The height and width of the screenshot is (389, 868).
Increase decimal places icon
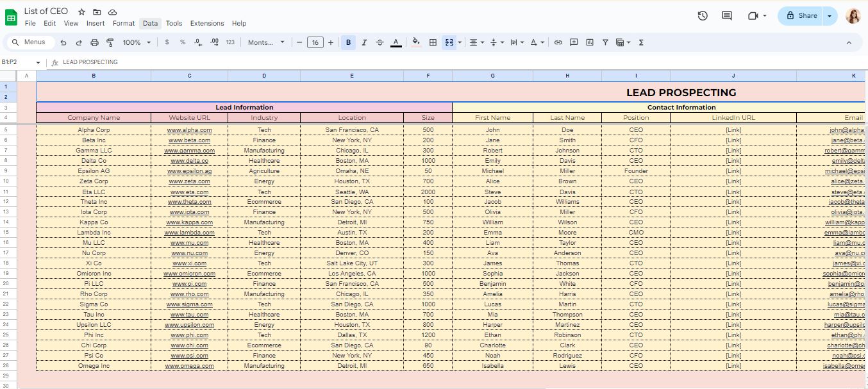pyautogui.click(x=214, y=42)
